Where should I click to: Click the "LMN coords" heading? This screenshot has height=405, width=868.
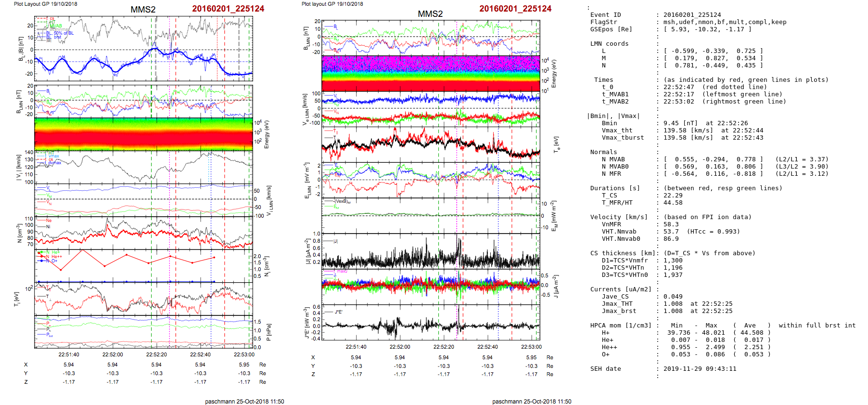click(609, 44)
